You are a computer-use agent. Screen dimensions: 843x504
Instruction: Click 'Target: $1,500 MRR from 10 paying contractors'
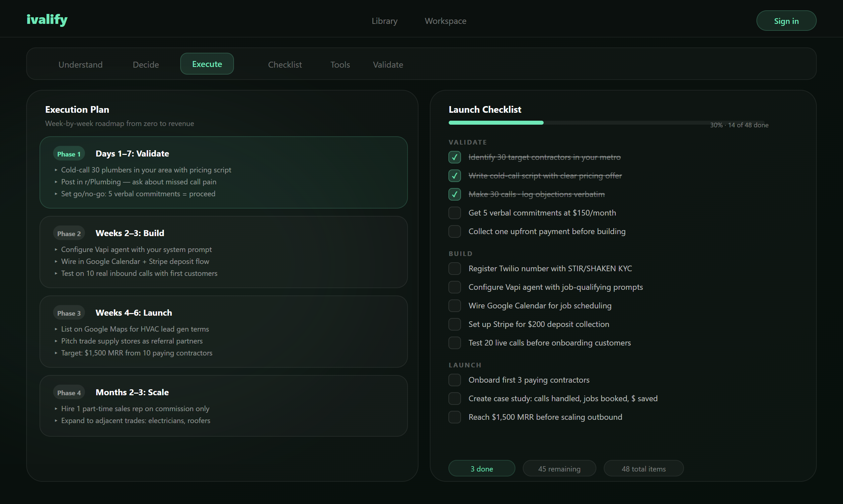[137, 353]
